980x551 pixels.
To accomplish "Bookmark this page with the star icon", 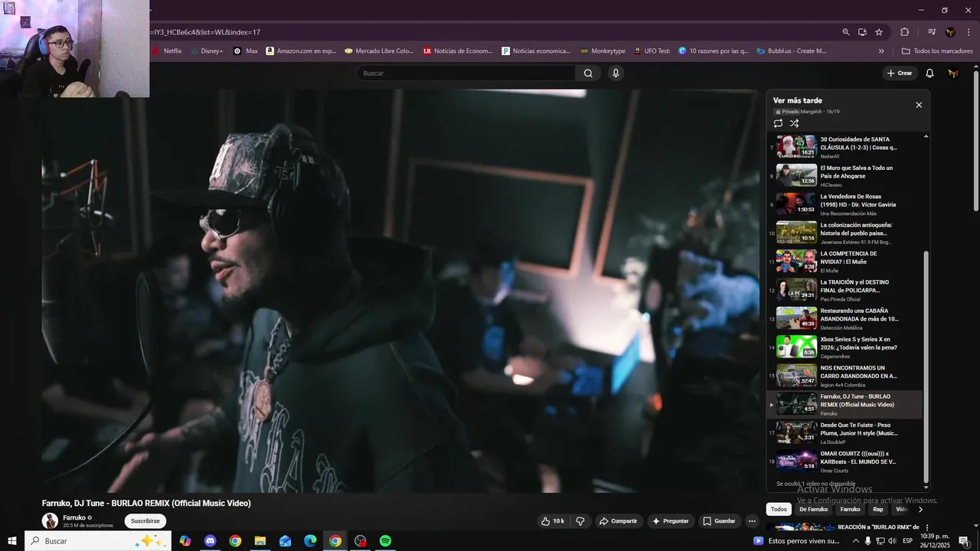I will click(879, 32).
